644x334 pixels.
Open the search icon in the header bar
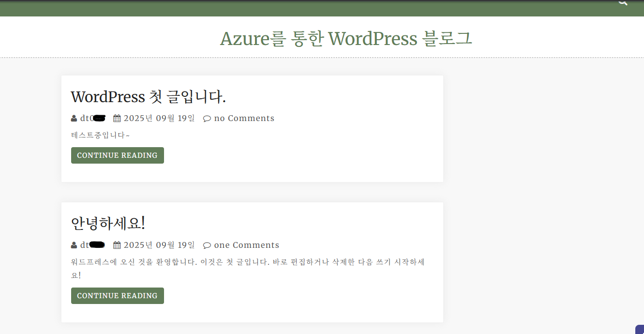pos(622,2)
